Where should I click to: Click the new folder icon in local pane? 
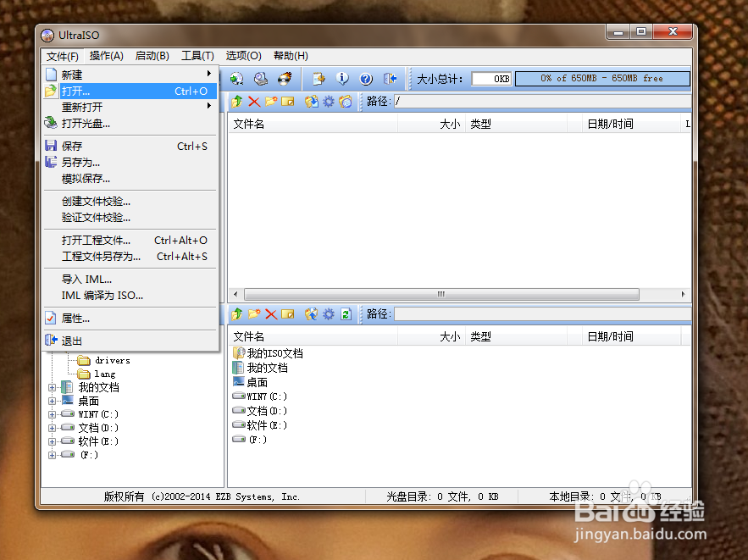[254, 313]
